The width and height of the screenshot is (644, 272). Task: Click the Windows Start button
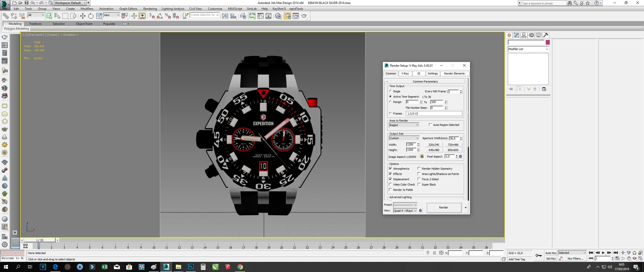(6, 267)
